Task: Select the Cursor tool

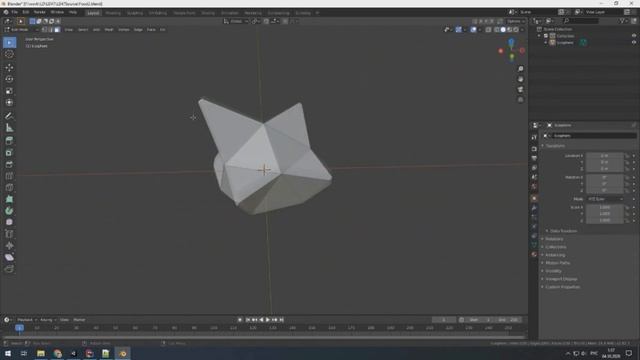Action: click(9, 54)
